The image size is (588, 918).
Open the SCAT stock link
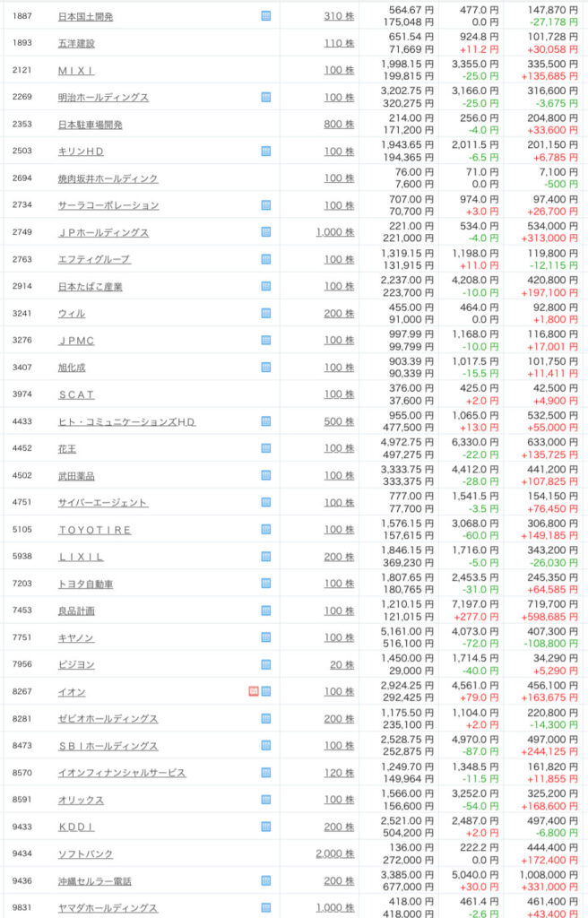pyautogui.click(x=76, y=394)
